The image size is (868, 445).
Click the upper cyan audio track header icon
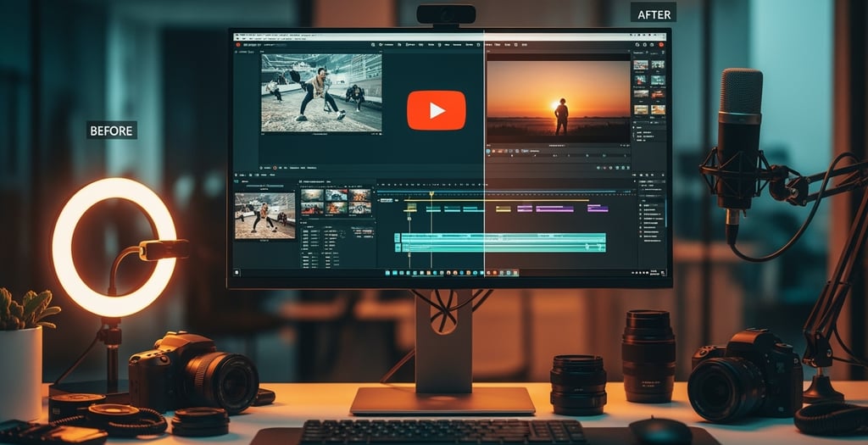pyautogui.click(x=397, y=238)
